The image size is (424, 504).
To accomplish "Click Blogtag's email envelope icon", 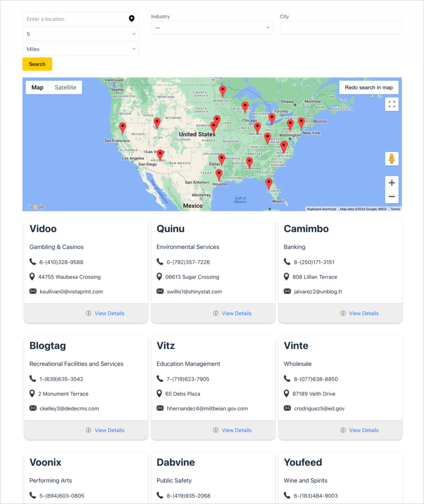I will [x=33, y=408].
